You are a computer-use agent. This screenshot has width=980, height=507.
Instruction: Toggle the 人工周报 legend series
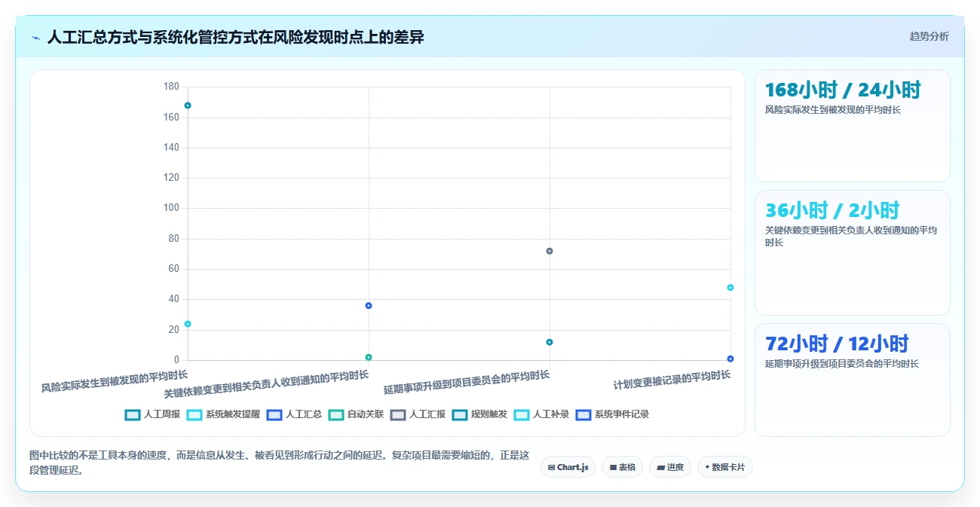click(152, 414)
